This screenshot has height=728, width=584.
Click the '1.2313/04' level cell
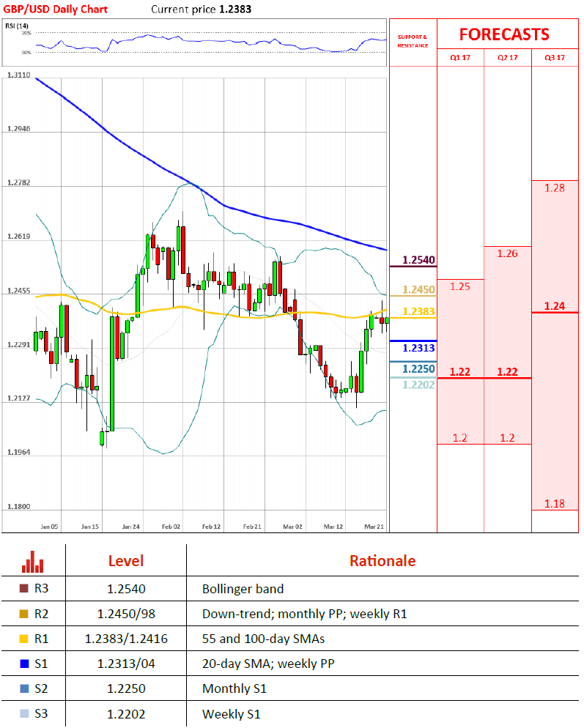pos(126,664)
